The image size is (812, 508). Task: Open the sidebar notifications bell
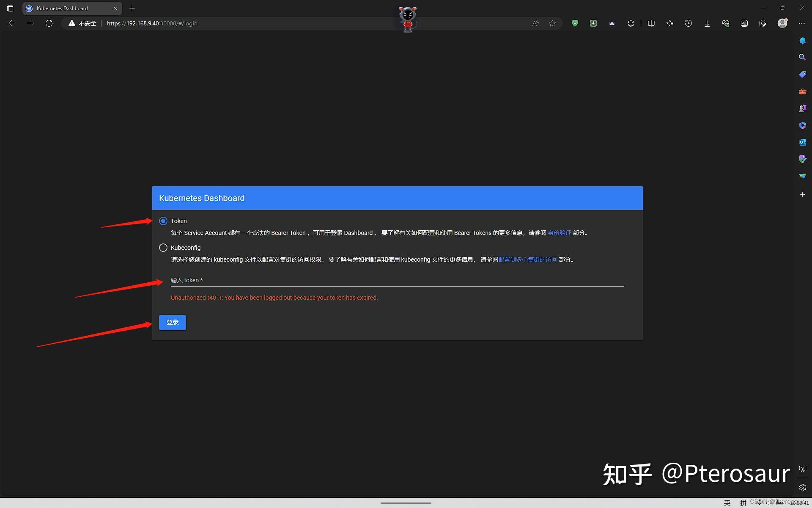click(802, 41)
